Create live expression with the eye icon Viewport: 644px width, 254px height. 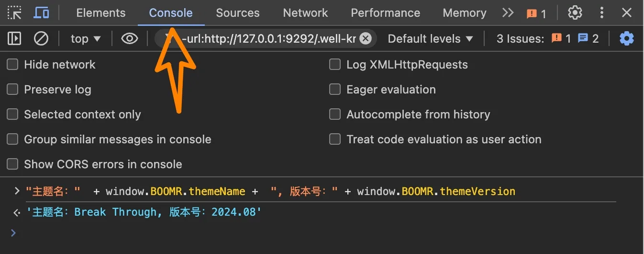pos(130,38)
